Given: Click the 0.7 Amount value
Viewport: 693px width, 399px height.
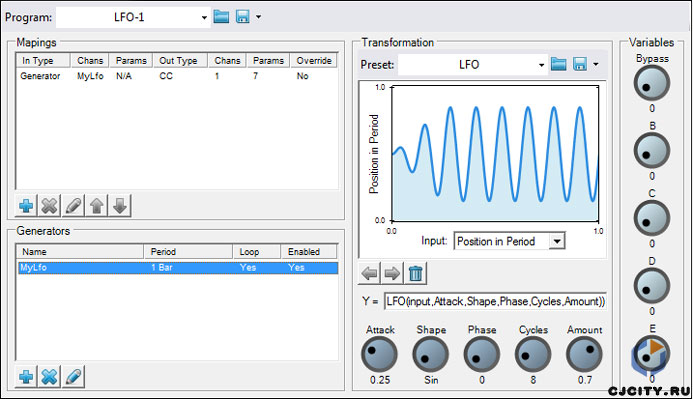Looking at the screenshot, I should click(x=585, y=380).
